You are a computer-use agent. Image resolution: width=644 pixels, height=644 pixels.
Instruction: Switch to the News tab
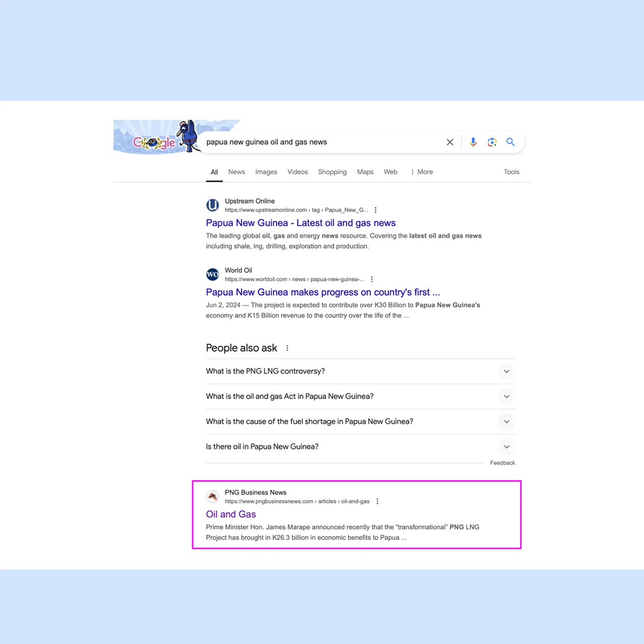pyautogui.click(x=236, y=172)
